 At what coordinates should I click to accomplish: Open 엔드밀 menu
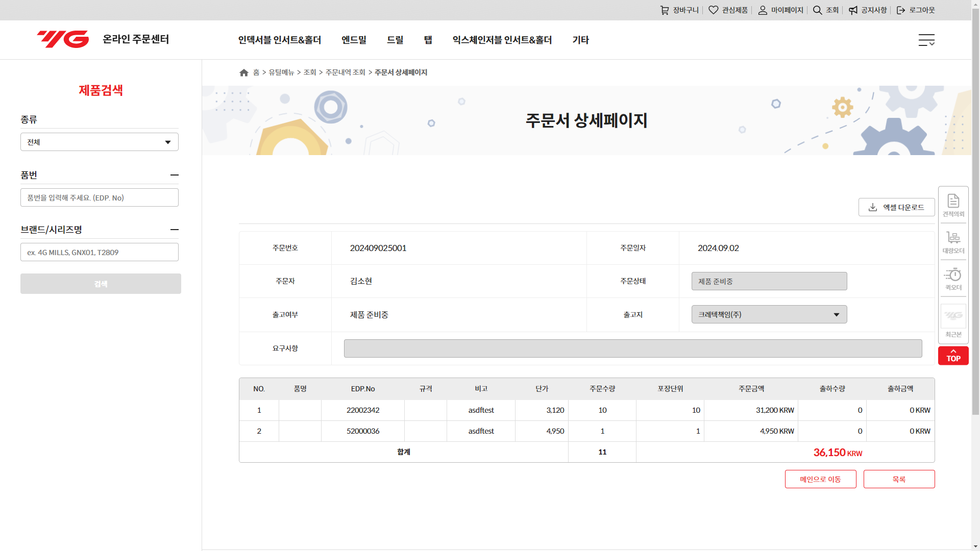click(354, 40)
